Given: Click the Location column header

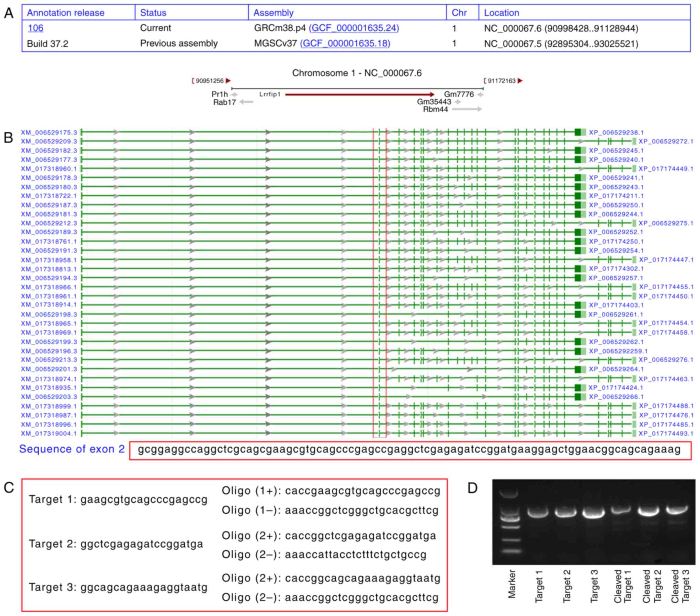Looking at the screenshot, I should click(x=501, y=13).
